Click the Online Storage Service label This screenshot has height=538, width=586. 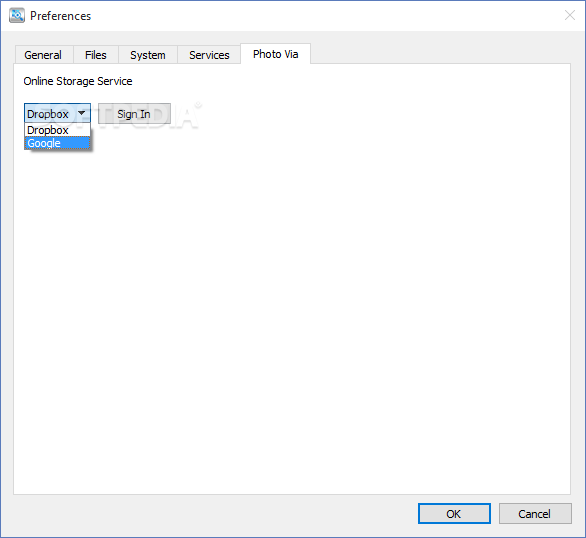point(78,81)
